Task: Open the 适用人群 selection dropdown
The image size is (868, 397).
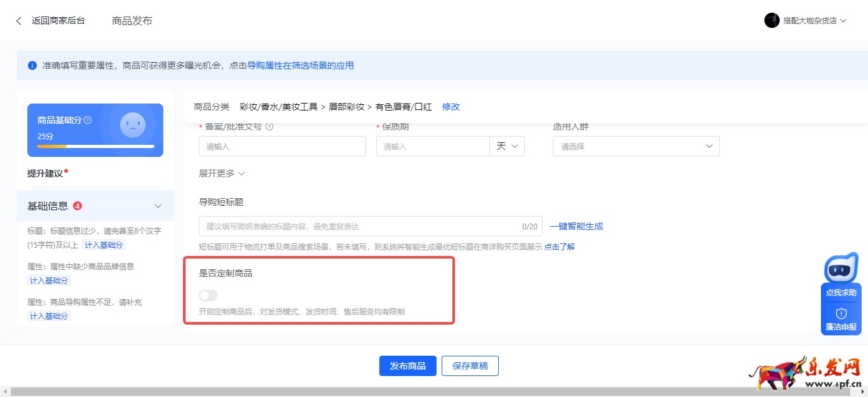Action: pyautogui.click(x=635, y=146)
